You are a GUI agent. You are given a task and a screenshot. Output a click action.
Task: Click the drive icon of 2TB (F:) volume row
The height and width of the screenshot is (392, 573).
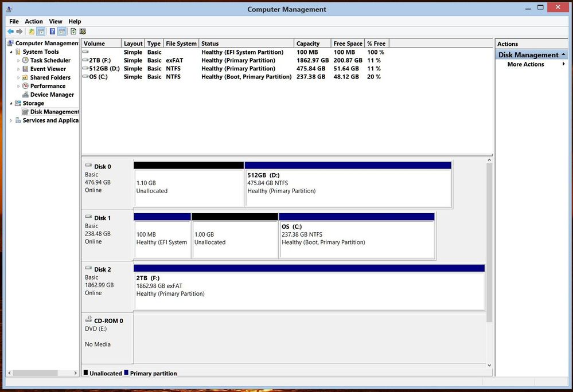[x=85, y=60]
